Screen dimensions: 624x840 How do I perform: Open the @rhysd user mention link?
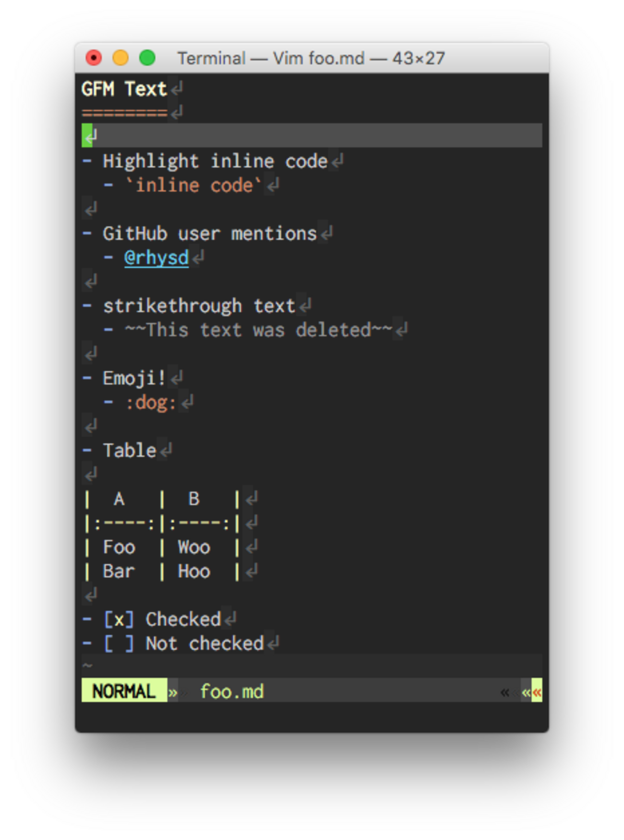coord(156,258)
